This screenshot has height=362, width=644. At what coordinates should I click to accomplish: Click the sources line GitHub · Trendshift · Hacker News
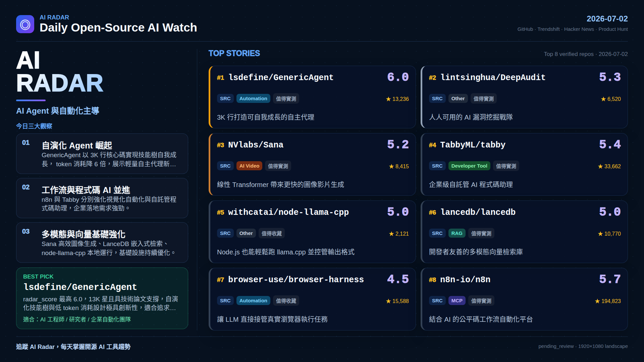coord(573,29)
